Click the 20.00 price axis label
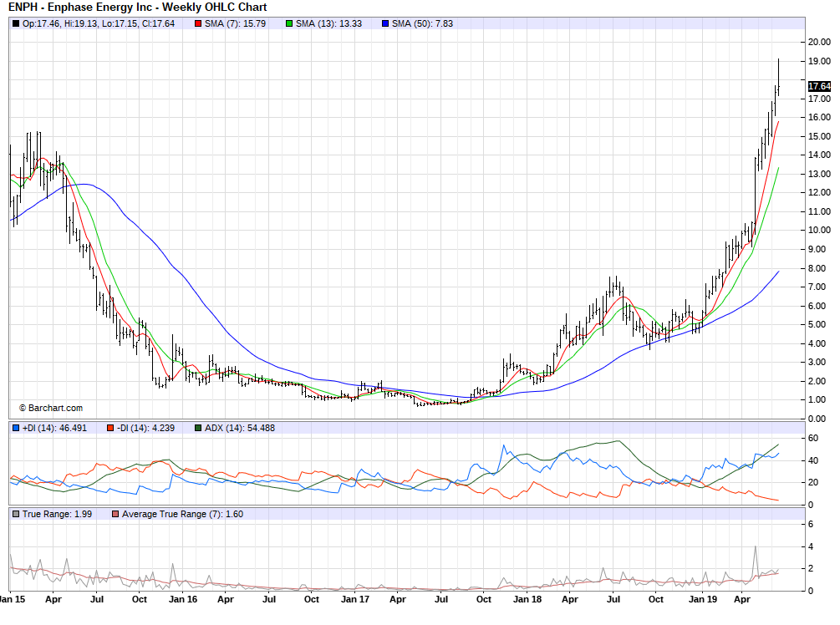Viewport: 840px width, 625px height. pyautogui.click(x=819, y=43)
